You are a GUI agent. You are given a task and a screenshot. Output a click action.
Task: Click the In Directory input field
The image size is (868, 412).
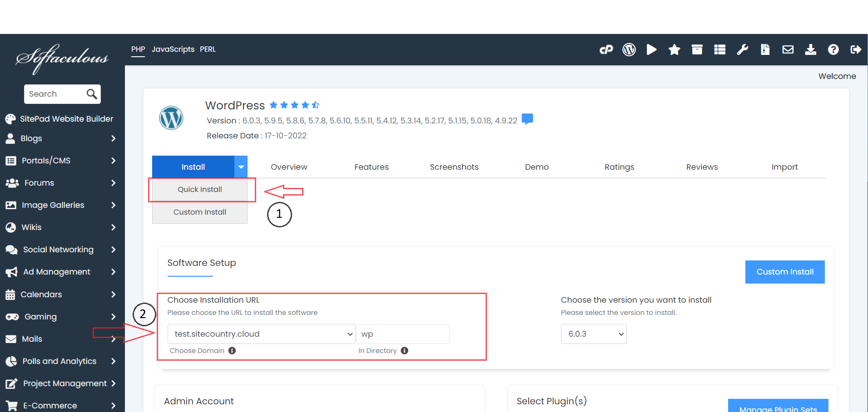[403, 334]
